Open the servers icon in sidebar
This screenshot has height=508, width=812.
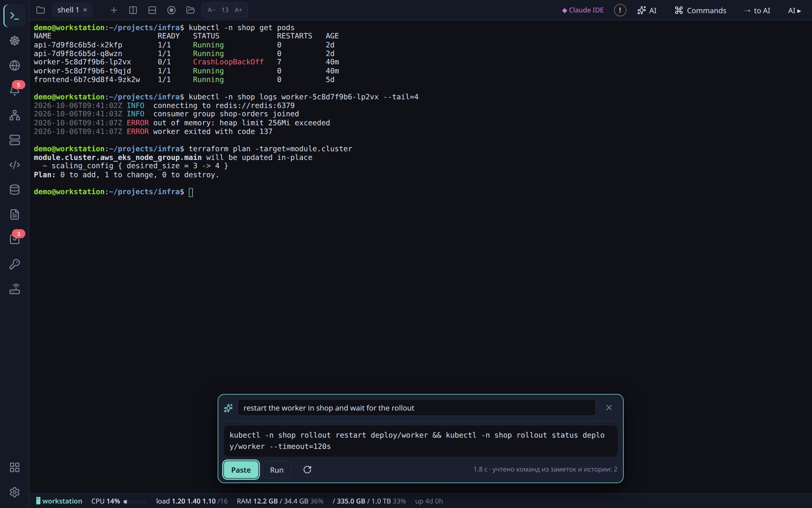click(15, 140)
